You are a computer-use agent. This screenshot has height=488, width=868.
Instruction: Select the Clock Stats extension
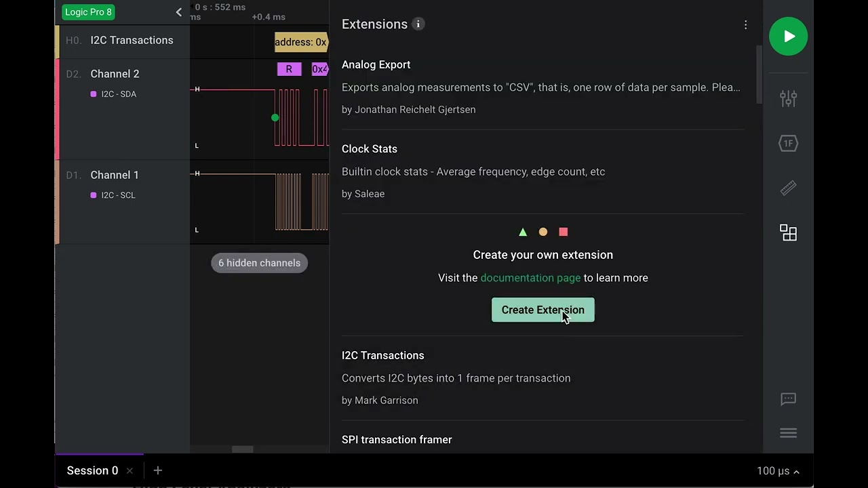(x=542, y=171)
